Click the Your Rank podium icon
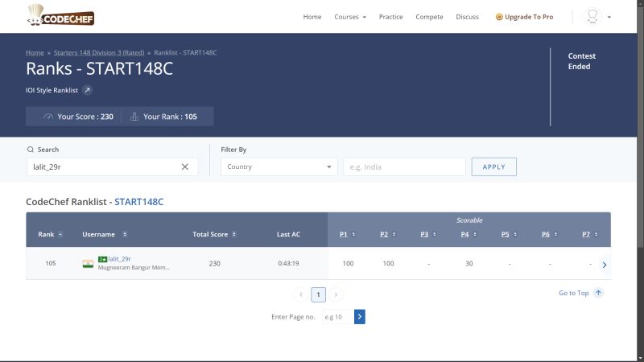Screen dimensions: 644x362 134,117
